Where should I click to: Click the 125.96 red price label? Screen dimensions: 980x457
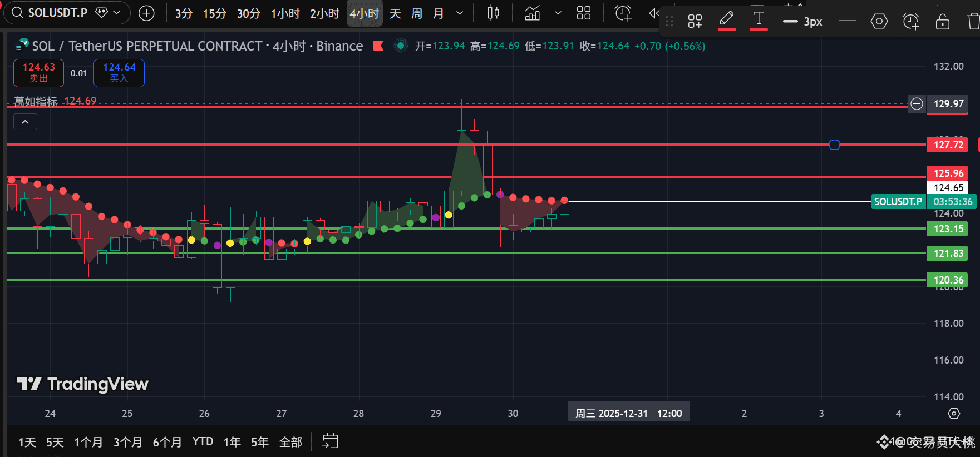coord(947,173)
